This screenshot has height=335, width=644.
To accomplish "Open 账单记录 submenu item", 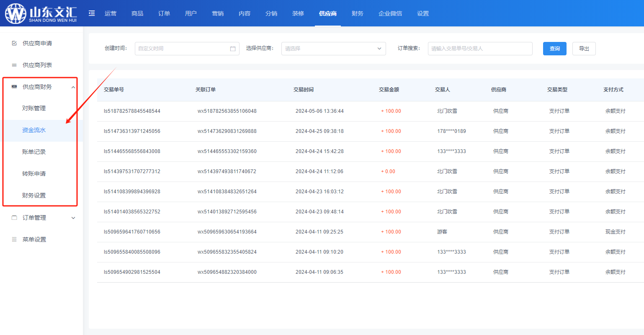I will (34, 152).
